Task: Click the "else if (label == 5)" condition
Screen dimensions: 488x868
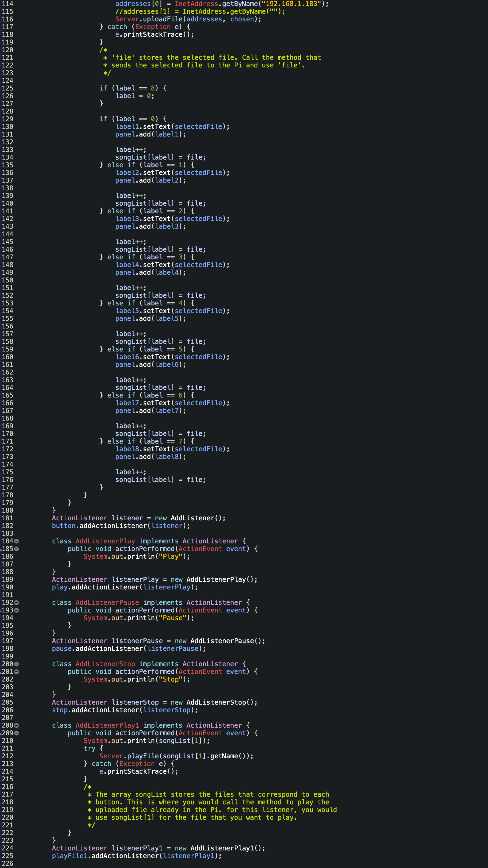Action: (x=147, y=349)
